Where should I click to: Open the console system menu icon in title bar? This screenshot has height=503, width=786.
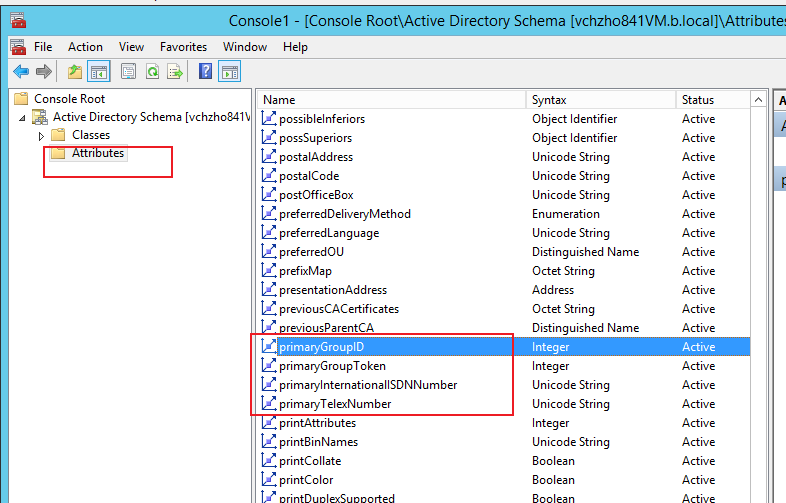pos(18,21)
